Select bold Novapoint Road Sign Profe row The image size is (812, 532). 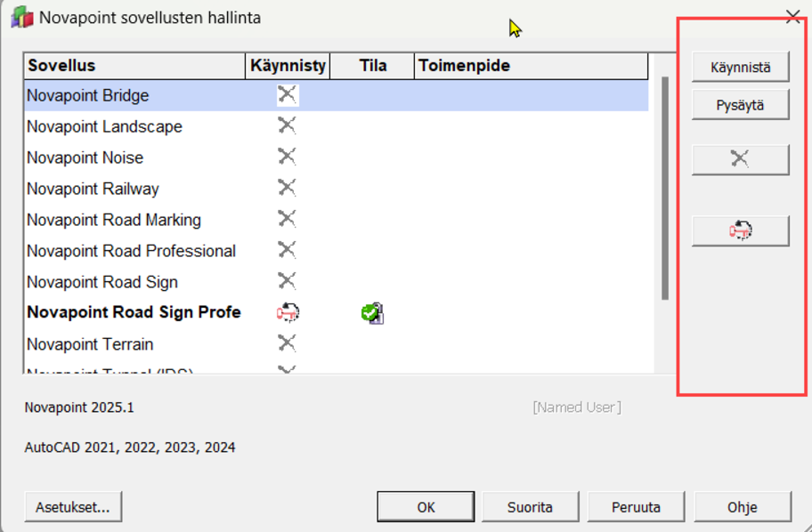(x=336, y=312)
